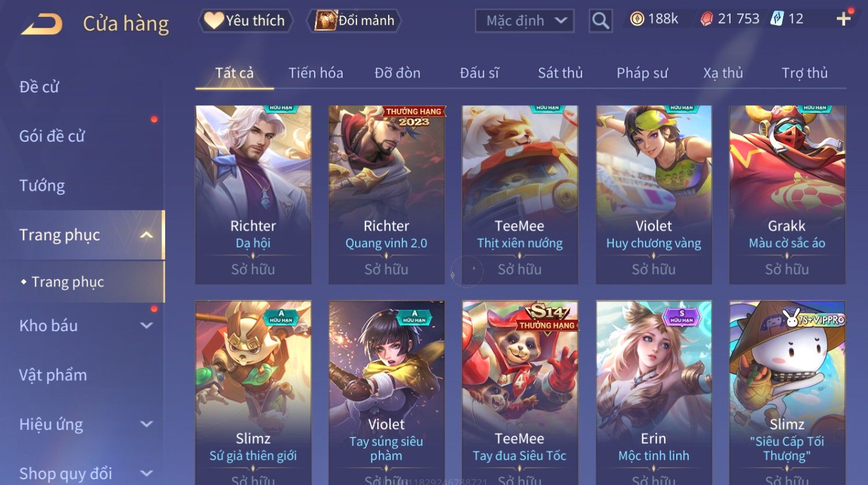Tap the red gem currency icon

(x=706, y=19)
